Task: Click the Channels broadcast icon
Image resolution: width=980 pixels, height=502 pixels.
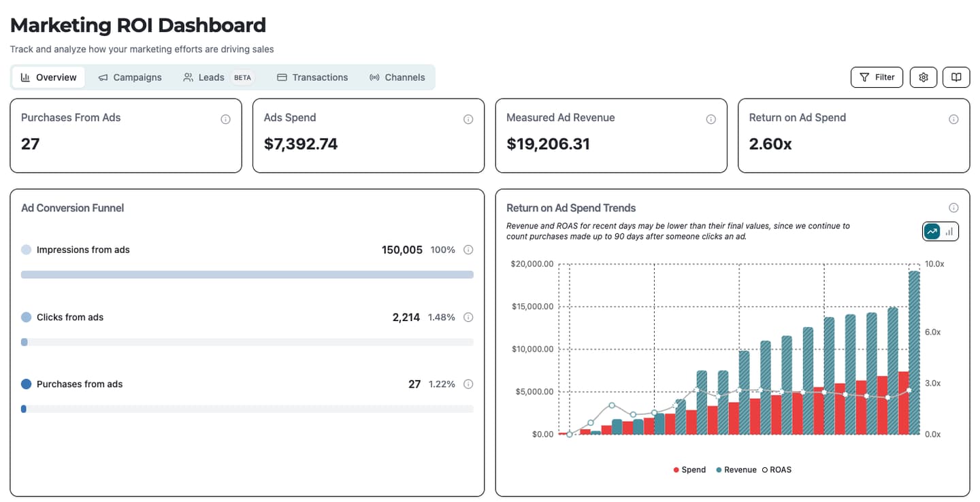Action: coord(374,78)
